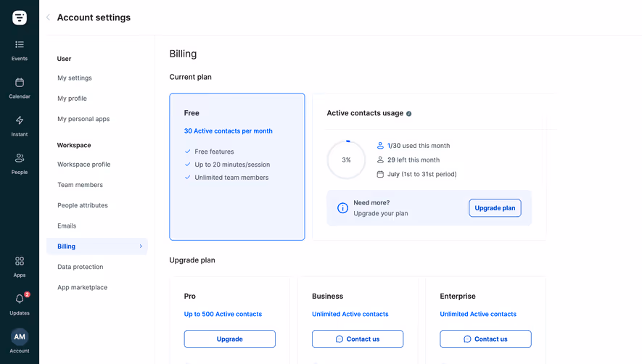
Task: Open Emails settings
Action: 67,226
